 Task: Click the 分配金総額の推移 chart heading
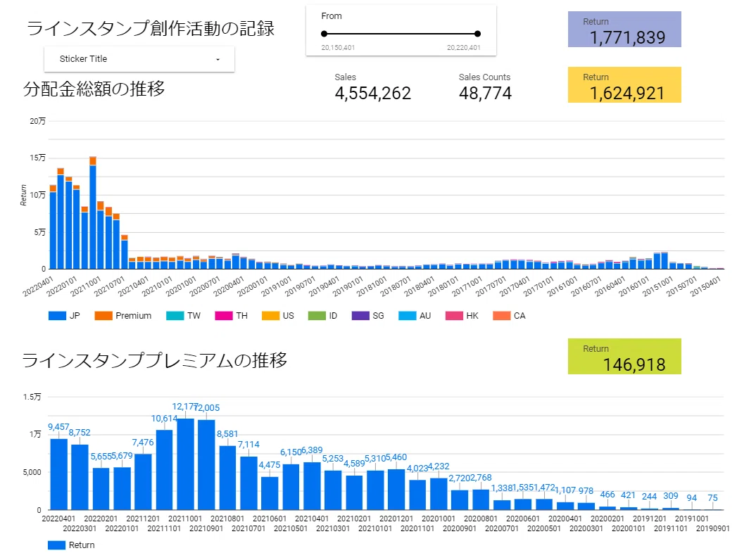coord(94,89)
